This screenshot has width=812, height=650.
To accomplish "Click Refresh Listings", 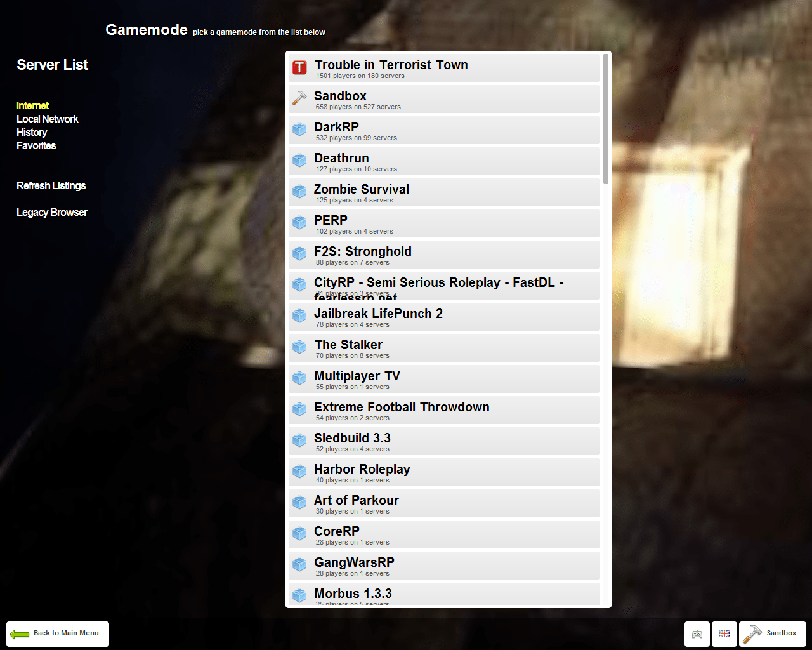I will pyautogui.click(x=51, y=185).
